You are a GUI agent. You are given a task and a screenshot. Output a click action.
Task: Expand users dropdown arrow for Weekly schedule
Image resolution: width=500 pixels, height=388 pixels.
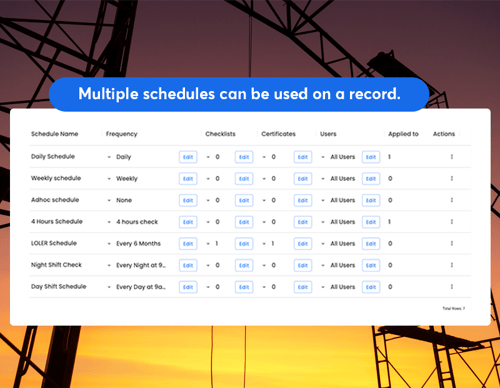pos(323,179)
